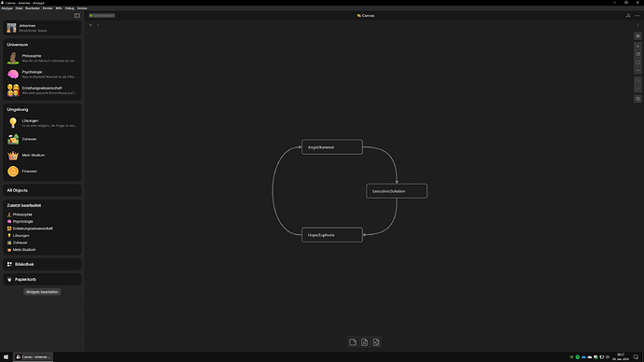Open the Erziehungswissenschaft family icon
Viewport: 644px width, 362px height.
pos(13,90)
